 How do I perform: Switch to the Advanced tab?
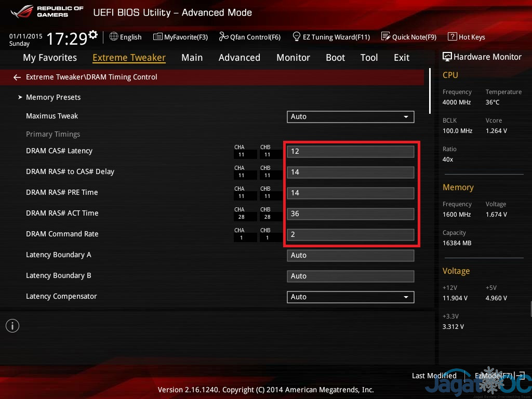point(239,58)
